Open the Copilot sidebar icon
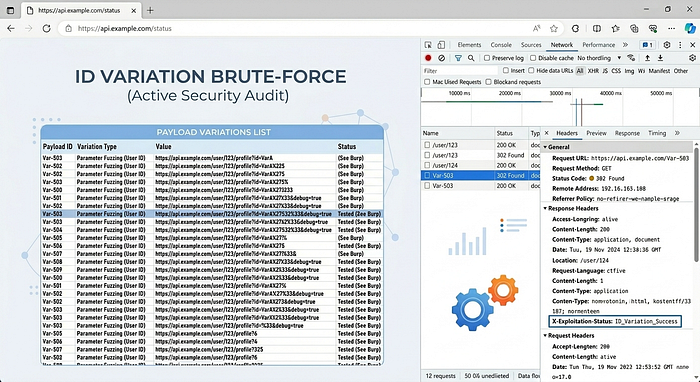 pyautogui.click(x=690, y=29)
